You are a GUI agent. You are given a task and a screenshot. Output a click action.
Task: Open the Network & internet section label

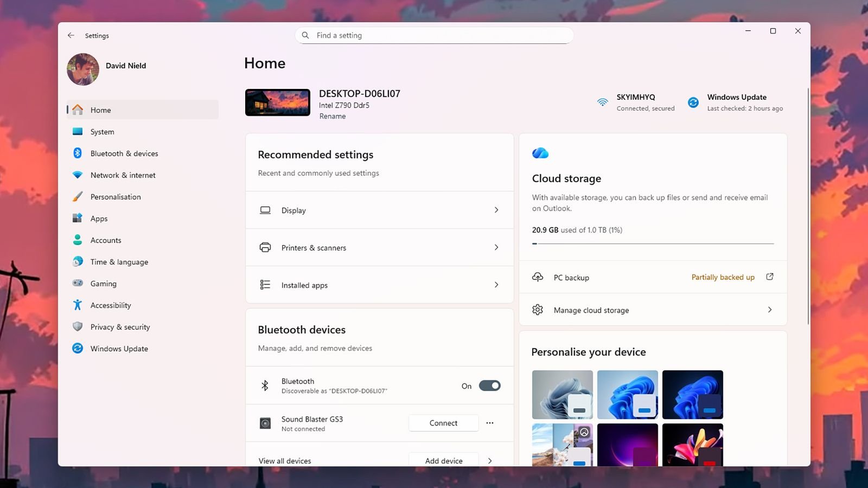click(x=123, y=175)
